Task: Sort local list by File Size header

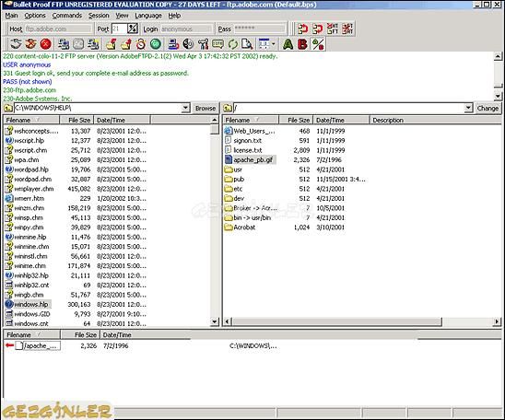Action: [76, 120]
